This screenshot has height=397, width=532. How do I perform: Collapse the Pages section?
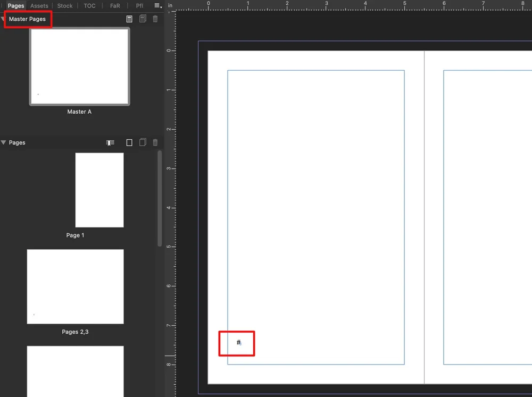[x=4, y=142]
